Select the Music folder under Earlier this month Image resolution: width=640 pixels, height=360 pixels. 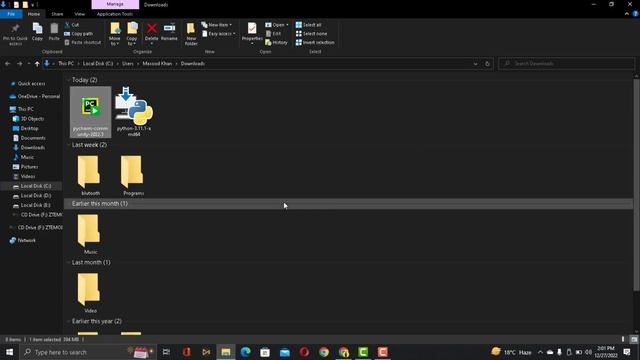(90, 234)
